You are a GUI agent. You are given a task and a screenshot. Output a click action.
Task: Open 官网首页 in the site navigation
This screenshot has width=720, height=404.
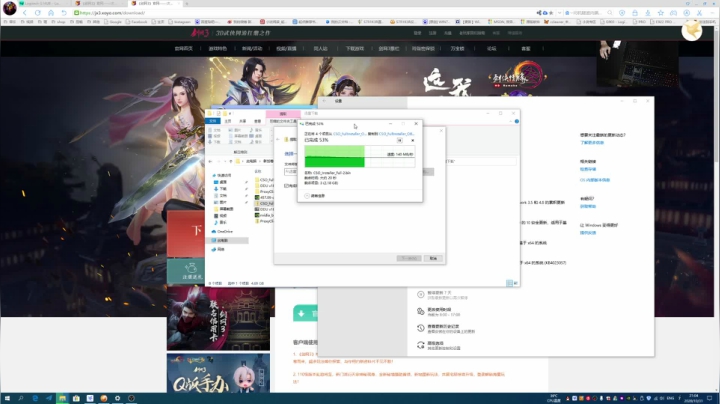click(x=184, y=49)
